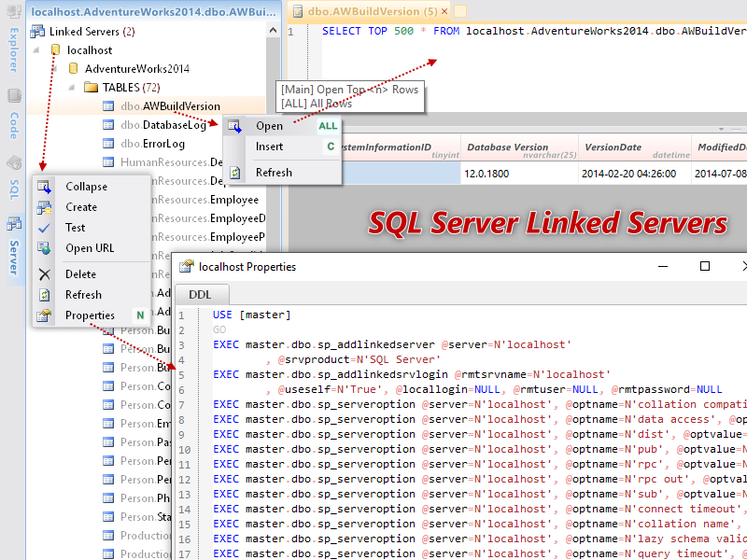Viewport: 747px width, 560px height.
Task: Select the dbo.ErrorLog table icon
Action: pos(108,144)
